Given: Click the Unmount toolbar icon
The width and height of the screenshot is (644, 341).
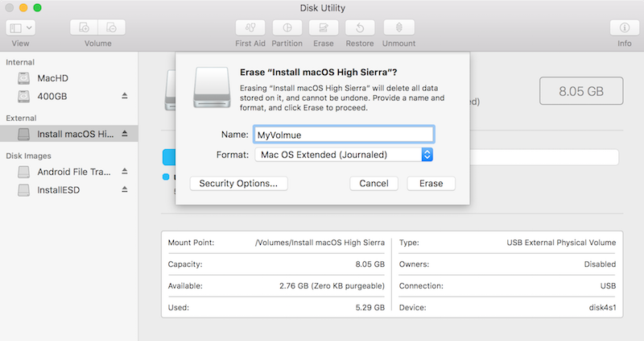Looking at the screenshot, I should pos(398,27).
